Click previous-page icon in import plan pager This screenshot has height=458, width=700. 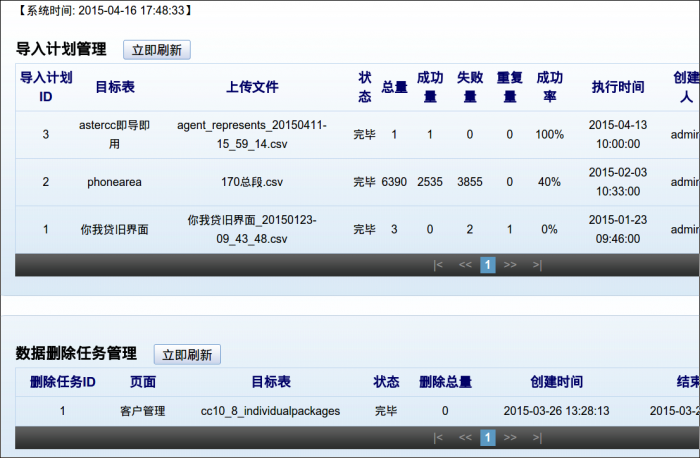click(465, 265)
